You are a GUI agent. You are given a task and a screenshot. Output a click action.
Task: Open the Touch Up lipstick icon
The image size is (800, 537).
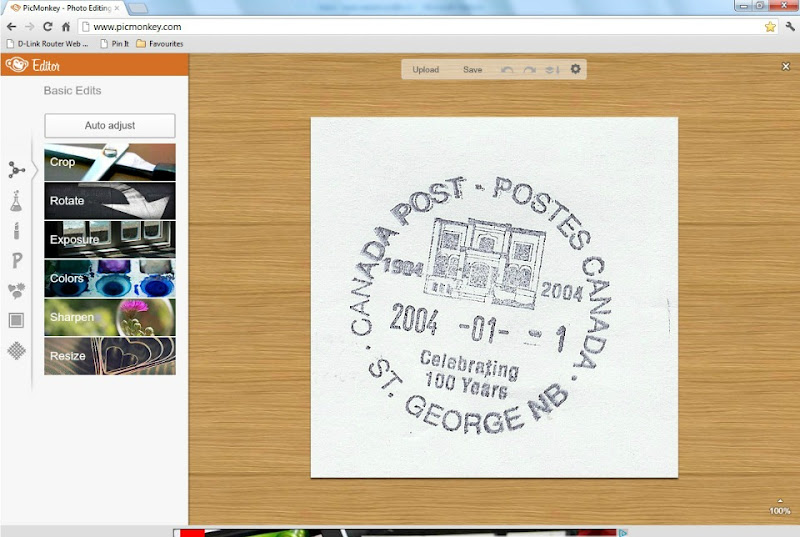pyautogui.click(x=16, y=231)
